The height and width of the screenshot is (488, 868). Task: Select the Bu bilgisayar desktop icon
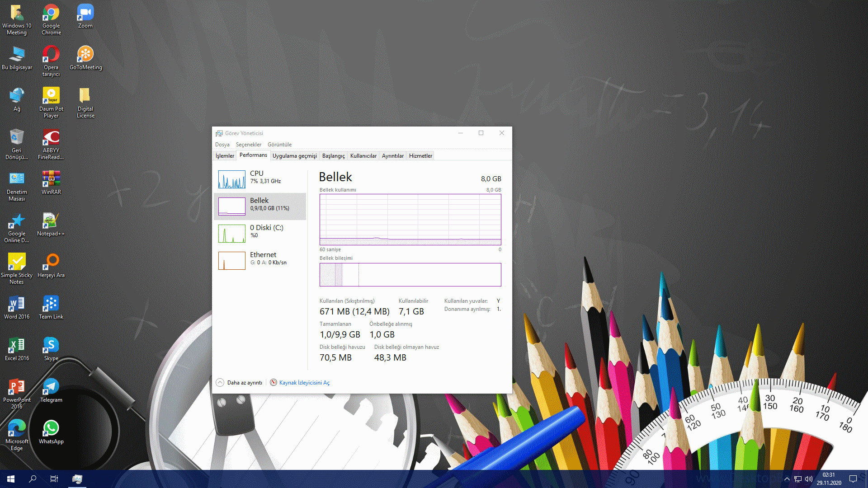click(17, 58)
